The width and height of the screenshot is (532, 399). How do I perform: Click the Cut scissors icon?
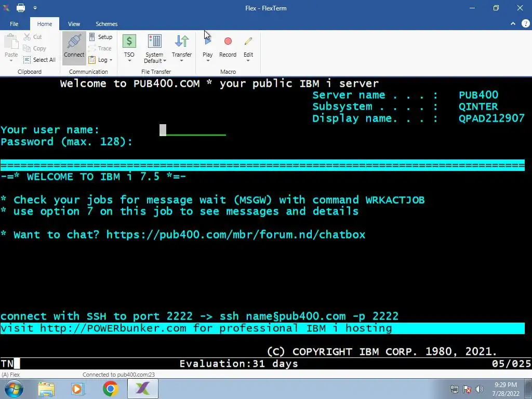27,37
